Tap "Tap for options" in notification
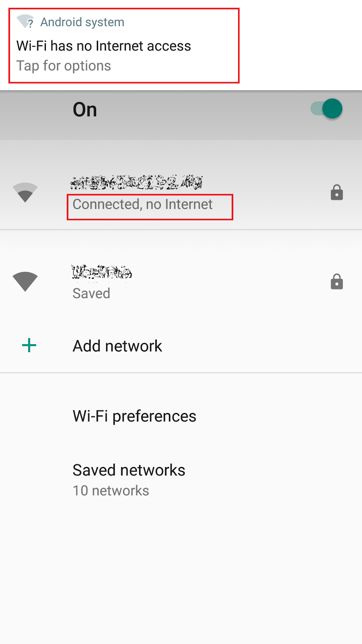 tap(64, 66)
